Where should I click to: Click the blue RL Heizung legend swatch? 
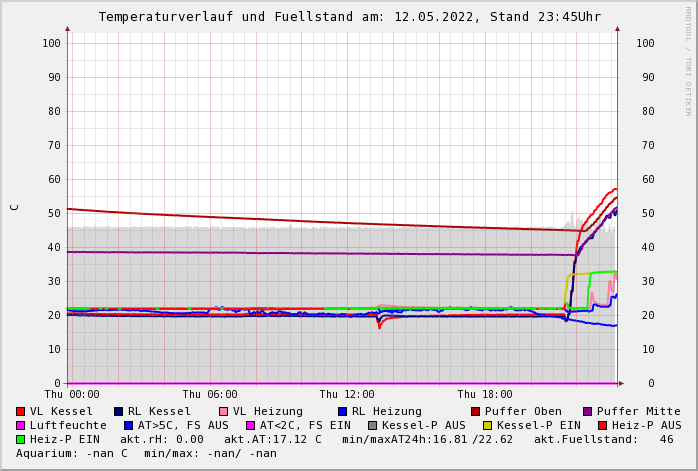coord(342,411)
